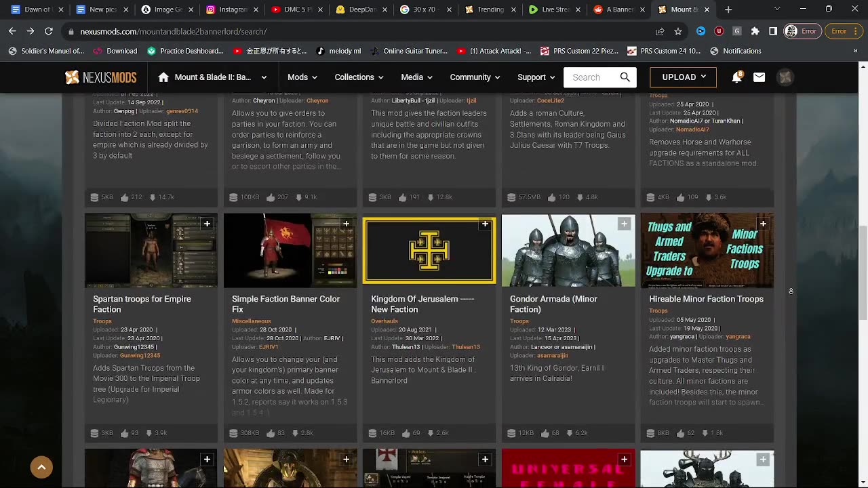Click endorsements thumbs-up icon on Spartan troops card

[124, 433]
